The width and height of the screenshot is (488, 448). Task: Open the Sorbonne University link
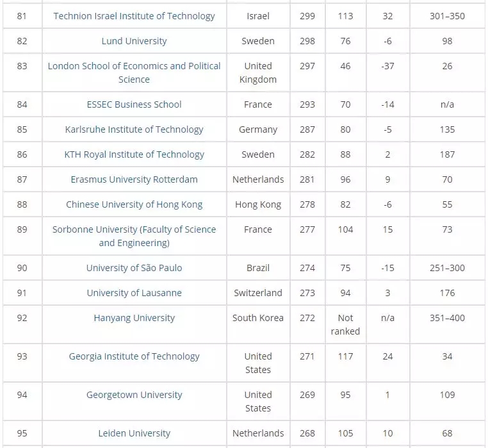pos(134,236)
